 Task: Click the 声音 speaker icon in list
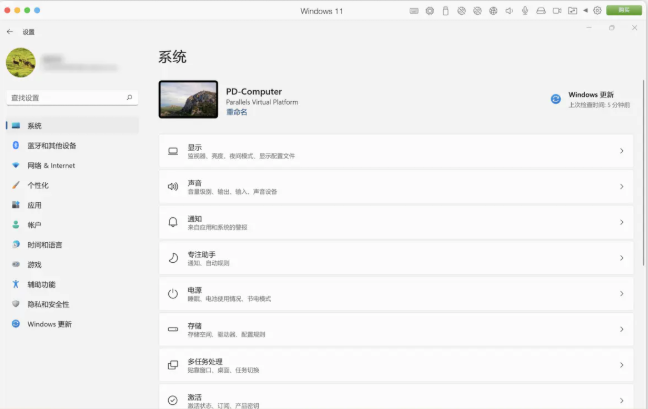(x=173, y=187)
